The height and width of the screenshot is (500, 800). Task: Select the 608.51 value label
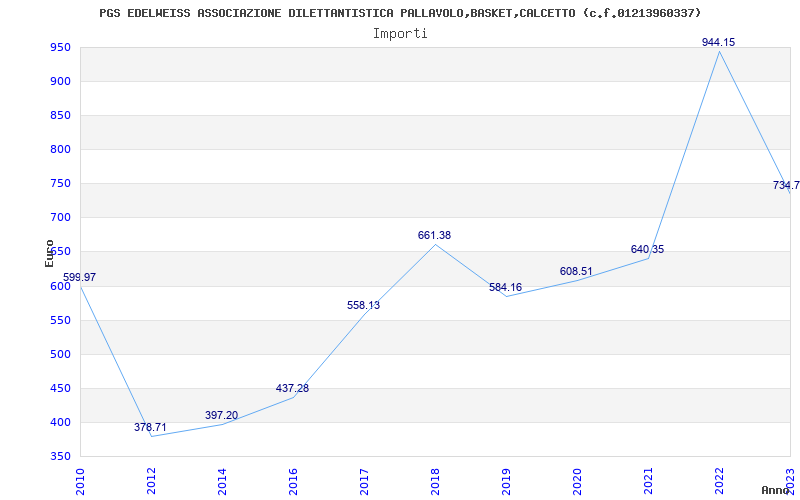pos(576,271)
